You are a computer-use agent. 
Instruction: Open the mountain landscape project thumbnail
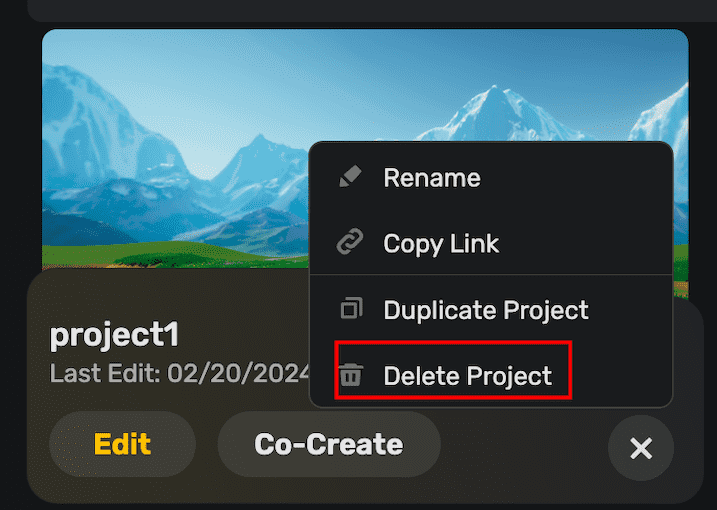[170, 150]
